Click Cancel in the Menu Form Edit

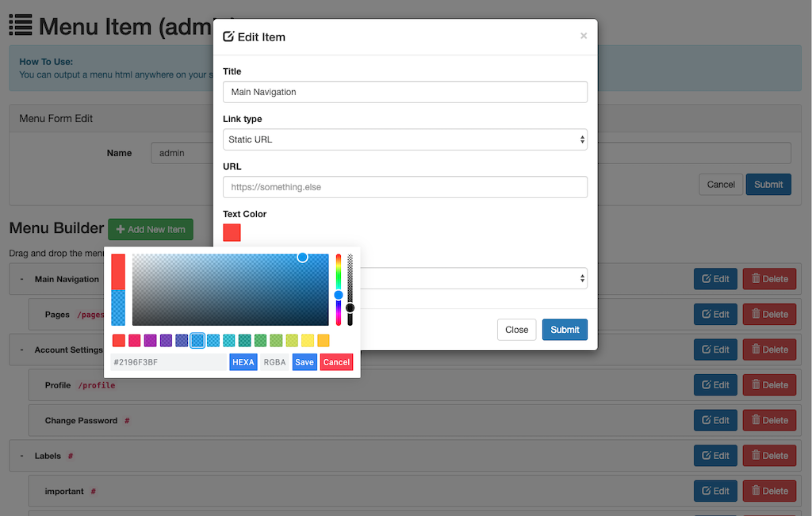click(x=720, y=184)
